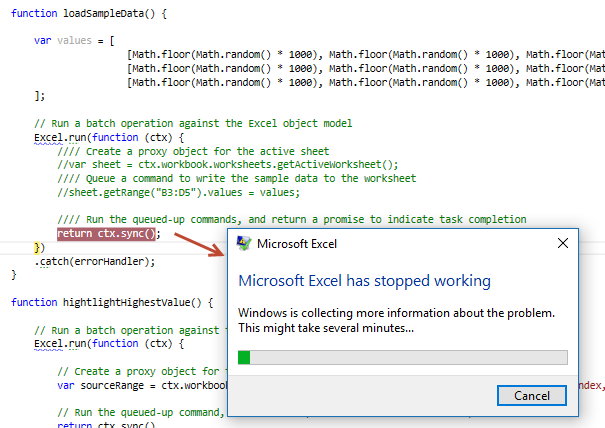Cancel the Microsoft Excel crash dialog

(x=532, y=396)
